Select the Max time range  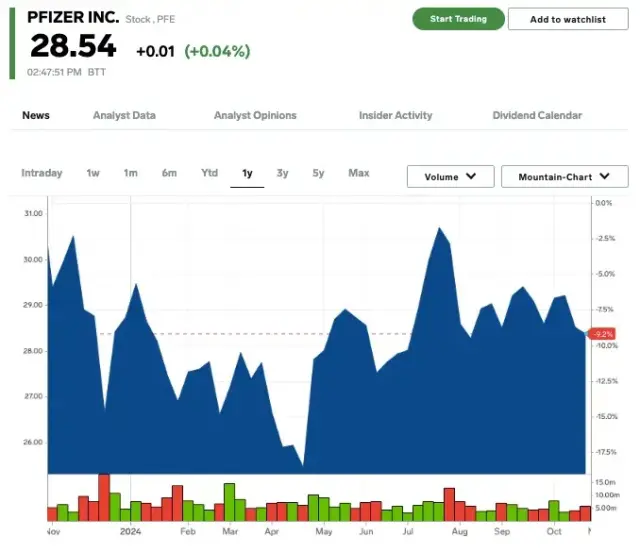tap(358, 173)
